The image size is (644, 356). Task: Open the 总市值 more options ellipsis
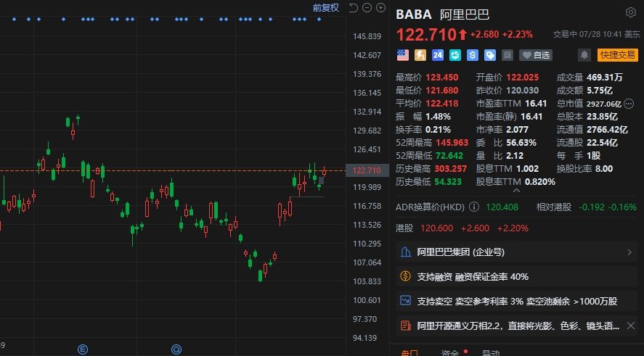[629, 104]
